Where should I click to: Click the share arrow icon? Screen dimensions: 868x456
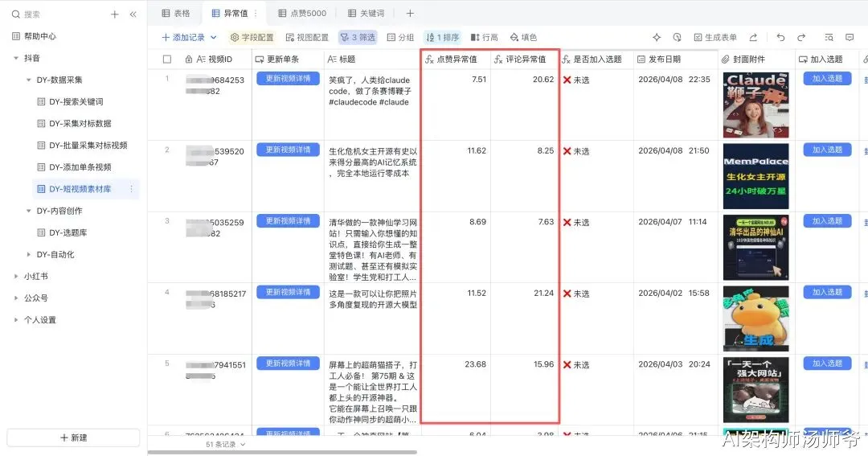tap(753, 37)
